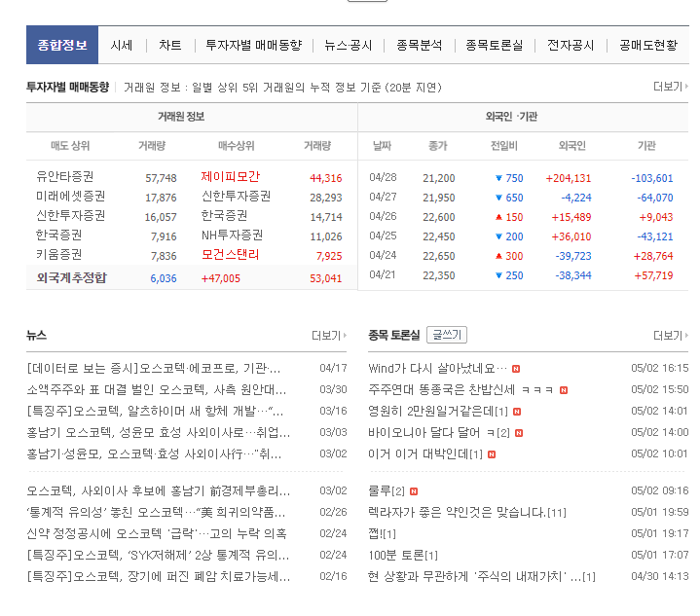The width and height of the screenshot is (700, 616).
Task: Click the 글쓰기 button
Action: [x=447, y=335]
